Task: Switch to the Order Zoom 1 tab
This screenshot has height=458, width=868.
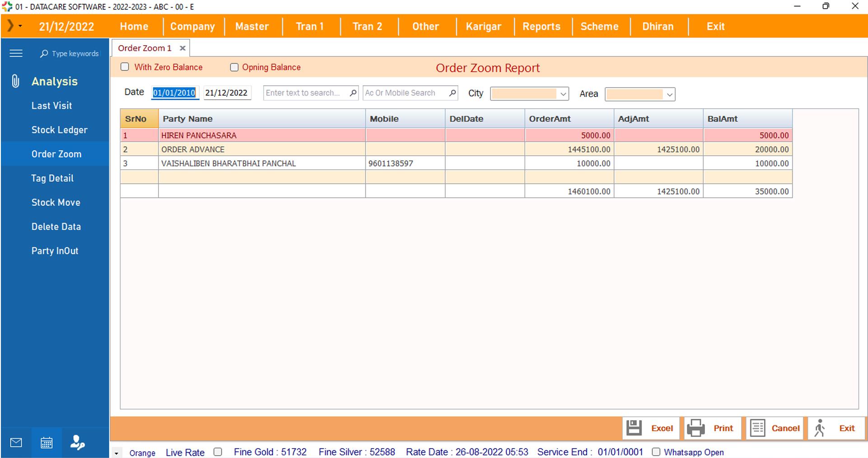Action: 145,48
